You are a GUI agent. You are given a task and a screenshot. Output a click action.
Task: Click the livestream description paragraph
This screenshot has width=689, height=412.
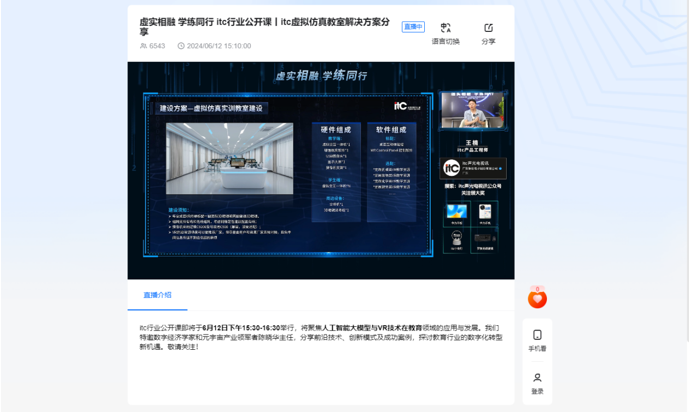[x=320, y=337]
